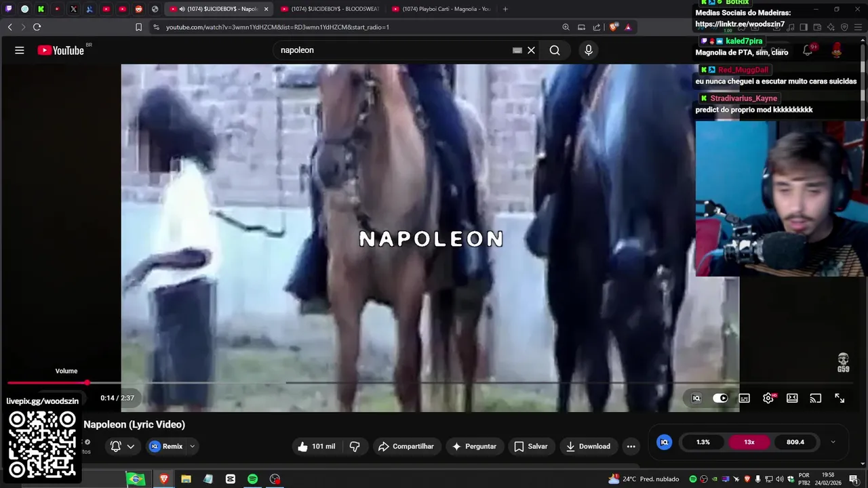Click the YouTube URL in address bar
The width and height of the screenshot is (868, 488).
click(278, 27)
